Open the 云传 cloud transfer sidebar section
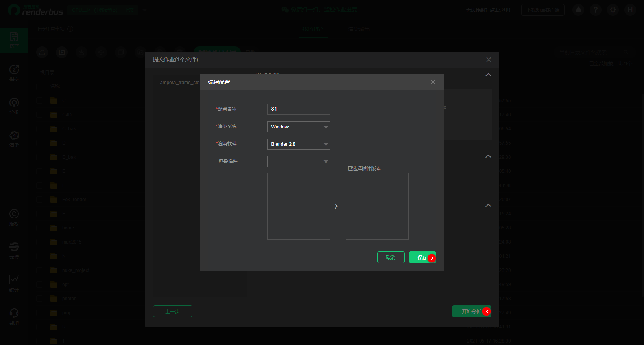 click(x=14, y=251)
